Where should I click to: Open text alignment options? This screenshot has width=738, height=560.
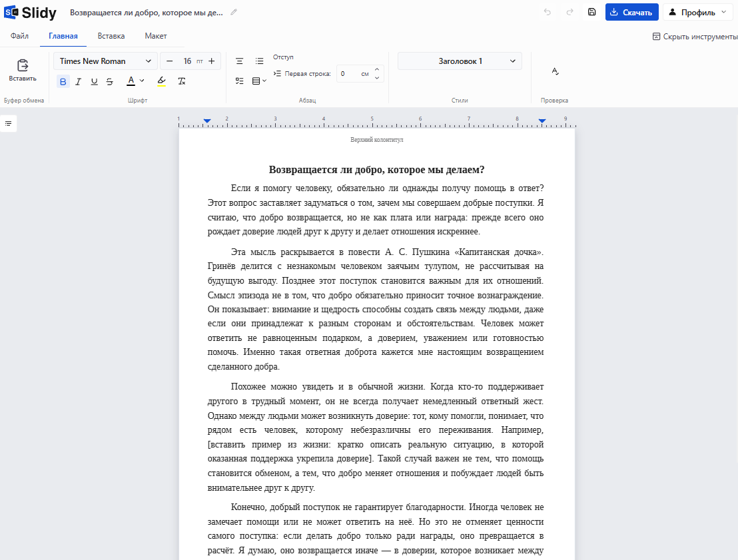tap(240, 61)
